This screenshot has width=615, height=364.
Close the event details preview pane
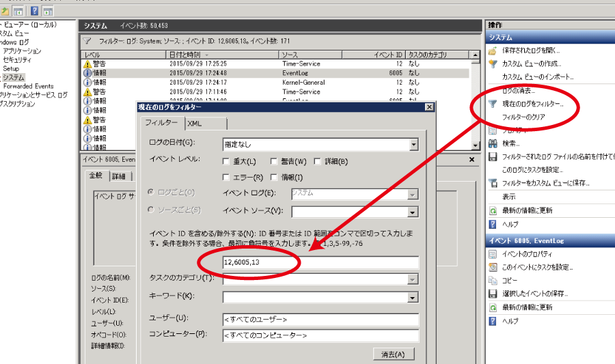(x=471, y=160)
